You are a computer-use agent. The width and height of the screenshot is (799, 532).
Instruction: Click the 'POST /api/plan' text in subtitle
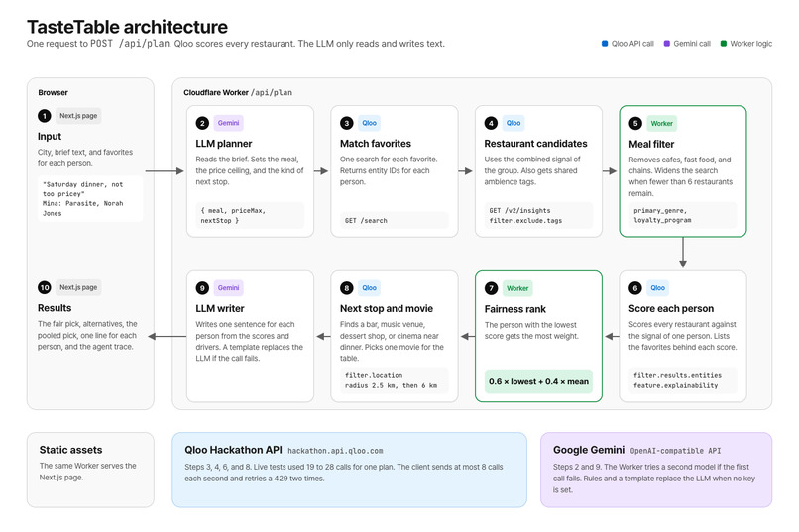pos(130,44)
